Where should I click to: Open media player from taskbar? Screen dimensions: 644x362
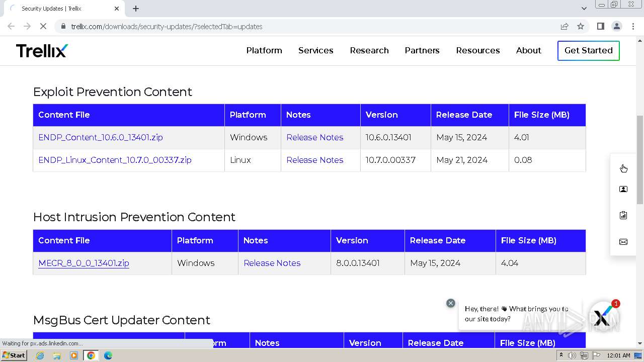tap(74, 355)
